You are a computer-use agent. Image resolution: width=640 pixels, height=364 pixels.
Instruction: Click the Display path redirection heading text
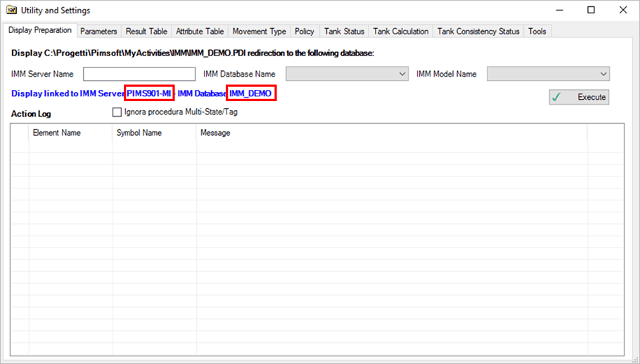click(193, 53)
